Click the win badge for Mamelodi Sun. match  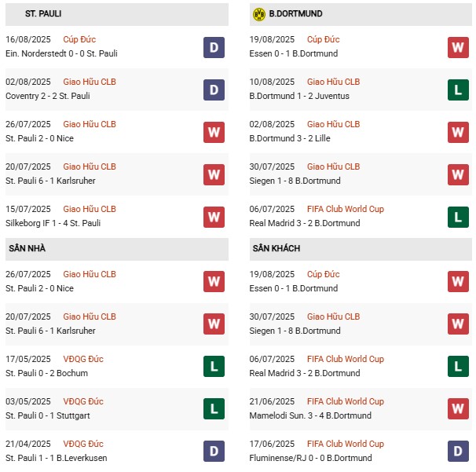(x=458, y=409)
